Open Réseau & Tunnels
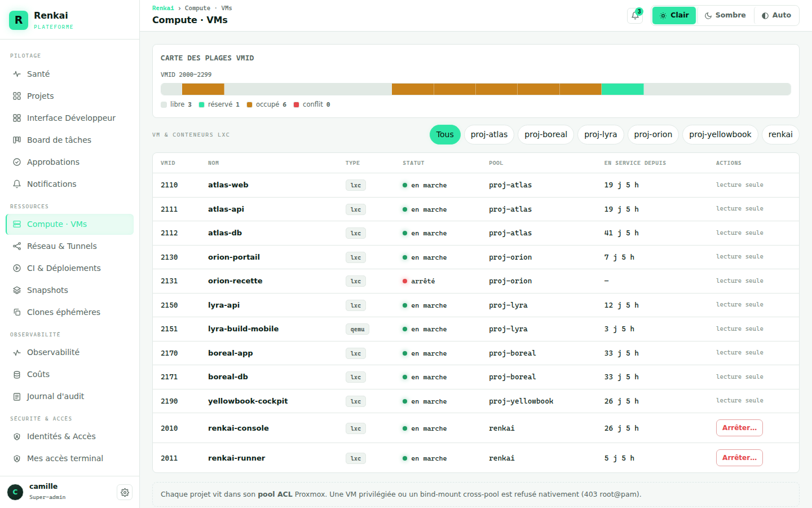The width and height of the screenshot is (812, 508). 70,246
